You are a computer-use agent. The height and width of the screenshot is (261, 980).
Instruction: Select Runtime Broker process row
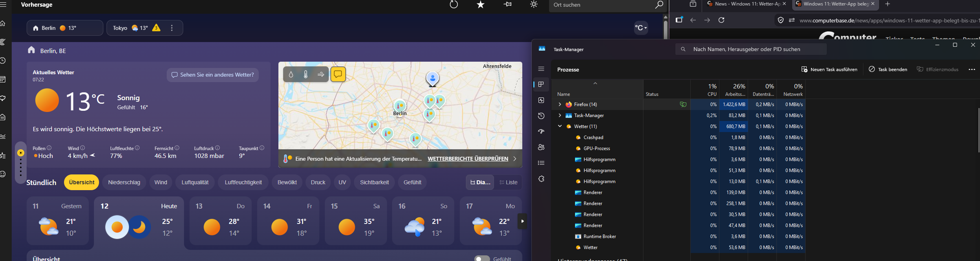(x=678, y=237)
